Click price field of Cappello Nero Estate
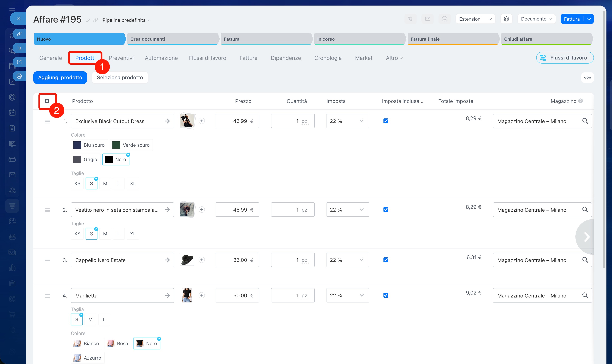 (x=237, y=260)
